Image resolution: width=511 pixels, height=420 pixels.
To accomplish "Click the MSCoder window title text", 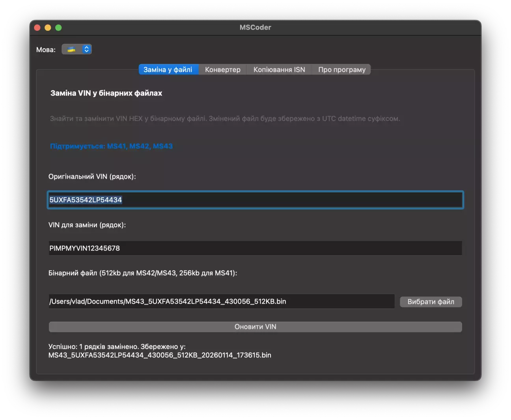I will pyautogui.click(x=255, y=28).
